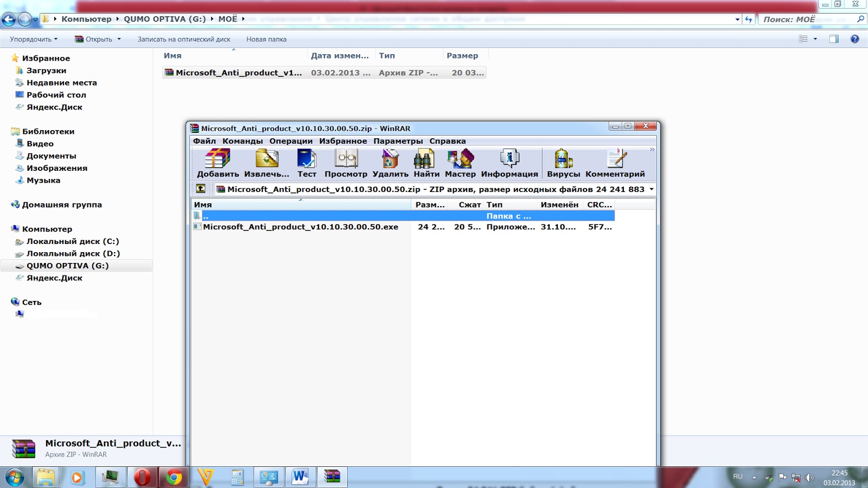Change the Explorer view mode icon
Image resolution: width=868 pixels, height=488 pixels.
(x=803, y=39)
